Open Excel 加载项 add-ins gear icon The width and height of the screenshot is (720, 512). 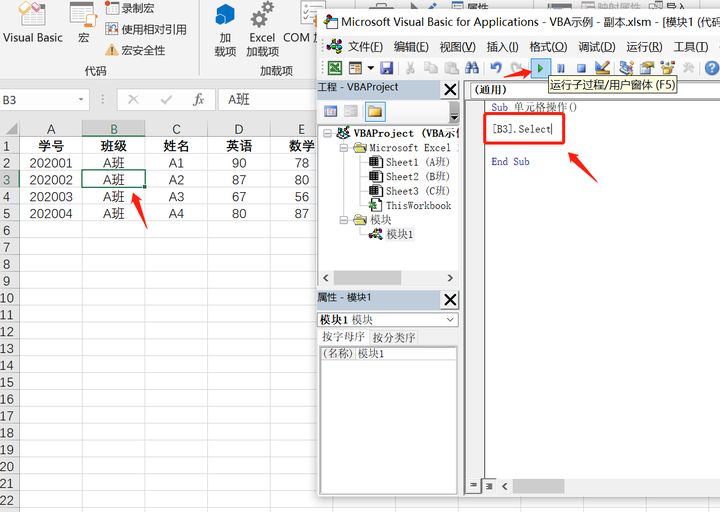[x=262, y=30]
